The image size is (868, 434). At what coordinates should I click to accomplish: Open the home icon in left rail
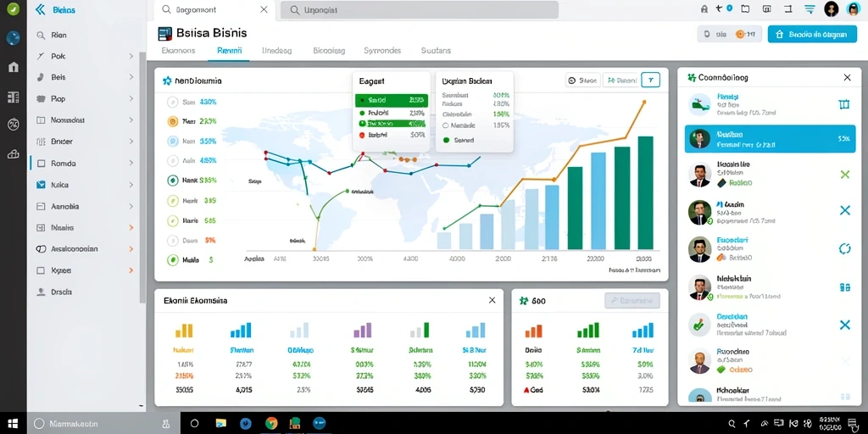[14, 67]
